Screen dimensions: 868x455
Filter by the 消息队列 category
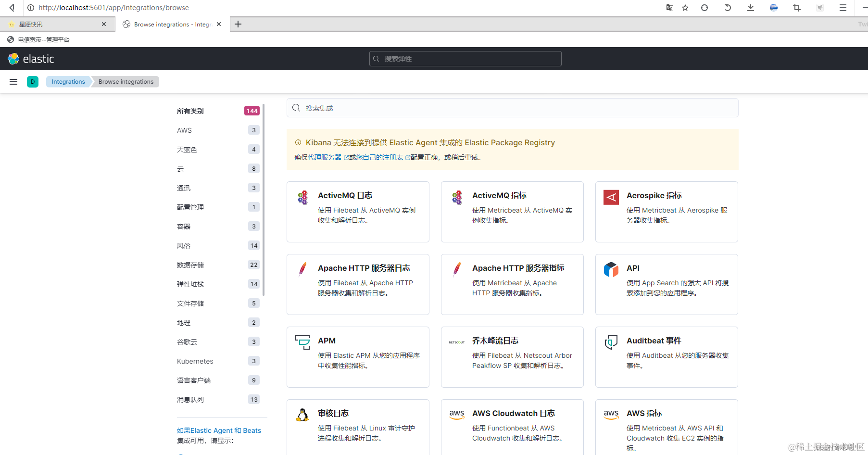click(x=218, y=400)
